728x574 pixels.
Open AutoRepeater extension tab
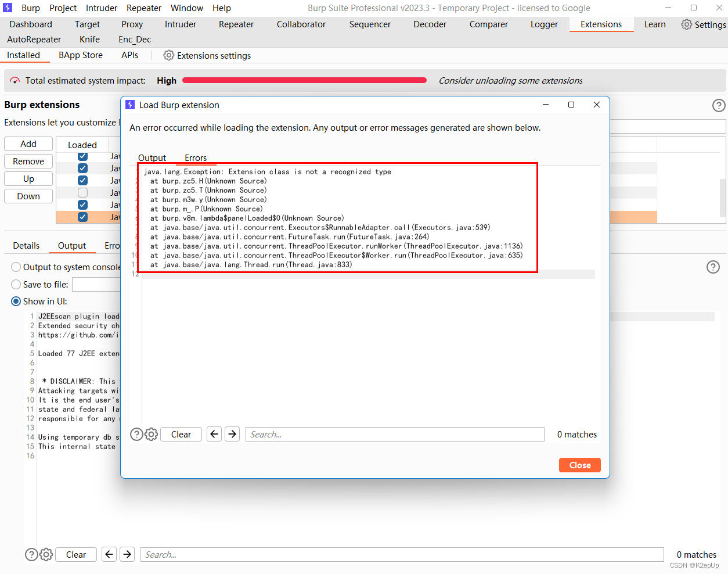(34, 40)
